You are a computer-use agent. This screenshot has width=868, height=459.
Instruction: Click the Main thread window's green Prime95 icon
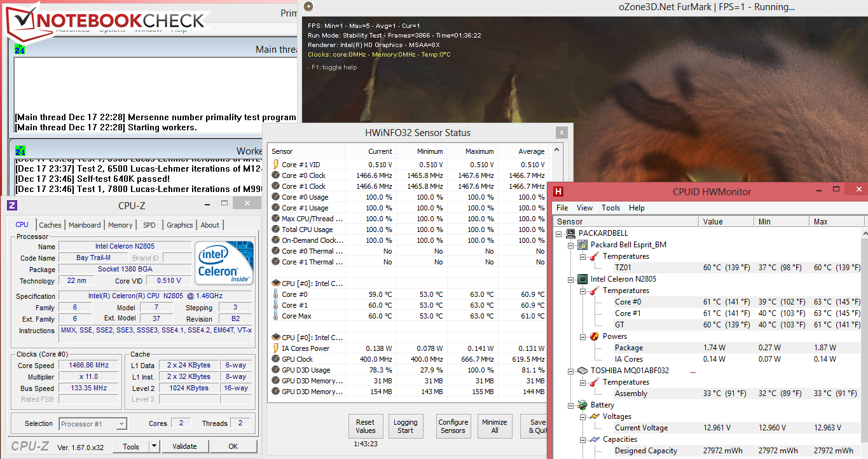pyautogui.click(x=20, y=50)
